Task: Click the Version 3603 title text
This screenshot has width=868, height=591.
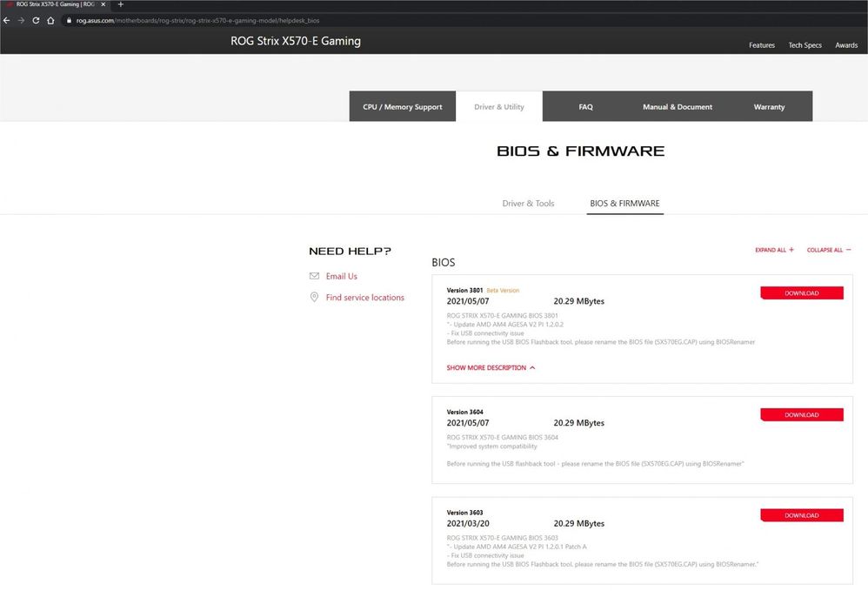Action: coord(465,513)
